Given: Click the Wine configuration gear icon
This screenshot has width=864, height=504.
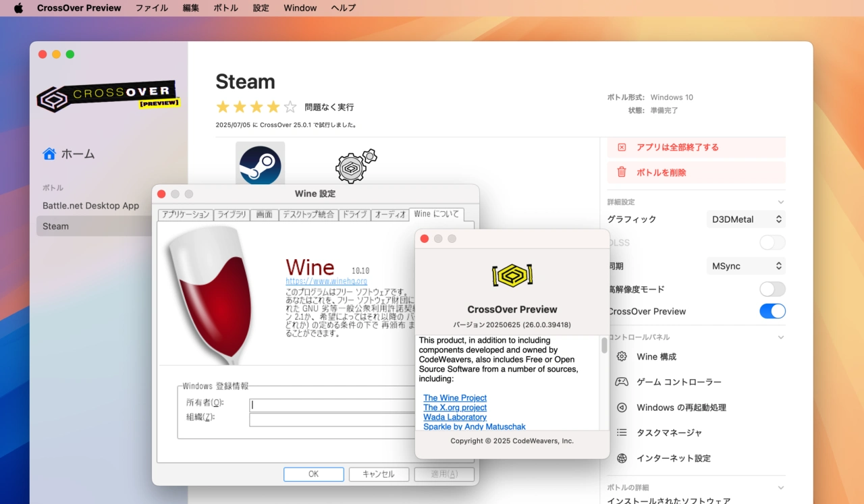Looking at the screenshot, I should [622, 356].
